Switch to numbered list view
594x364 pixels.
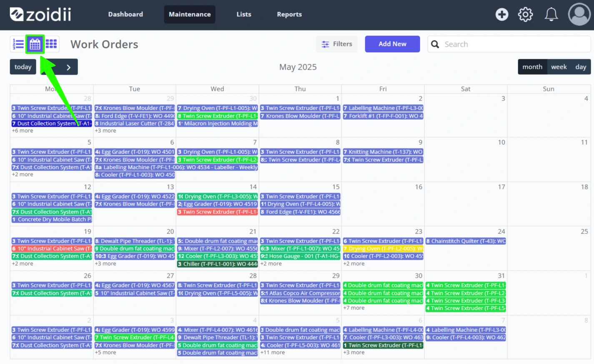(x=18, y=44)
